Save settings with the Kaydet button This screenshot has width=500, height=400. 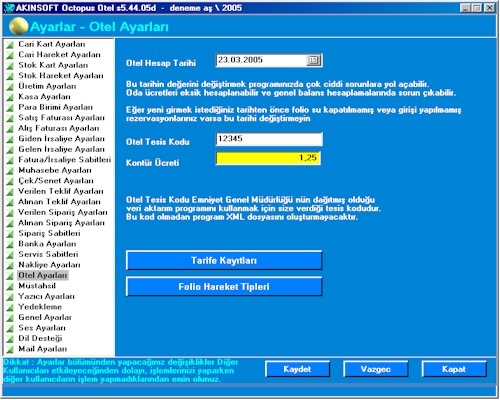(x=297, y=369)
